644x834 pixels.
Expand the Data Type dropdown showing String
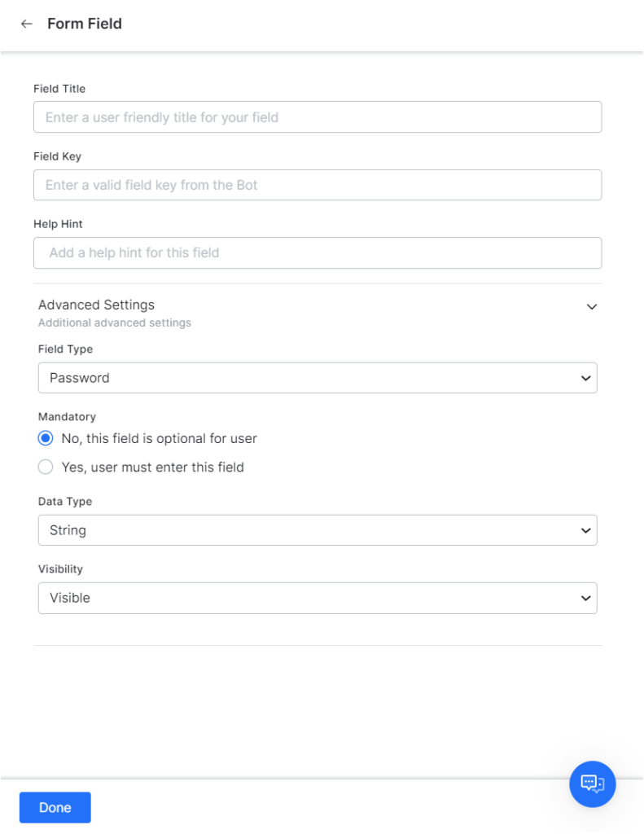click(318, 530)
